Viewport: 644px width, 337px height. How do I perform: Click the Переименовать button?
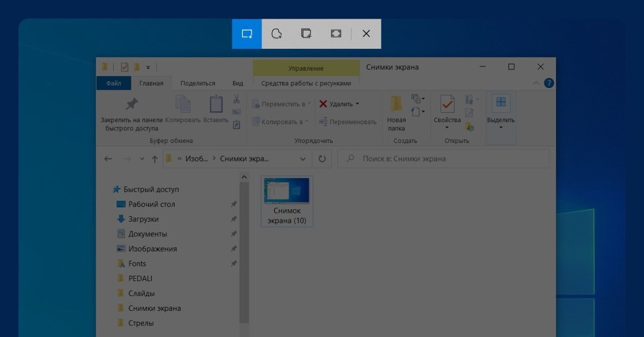point(347,122)
